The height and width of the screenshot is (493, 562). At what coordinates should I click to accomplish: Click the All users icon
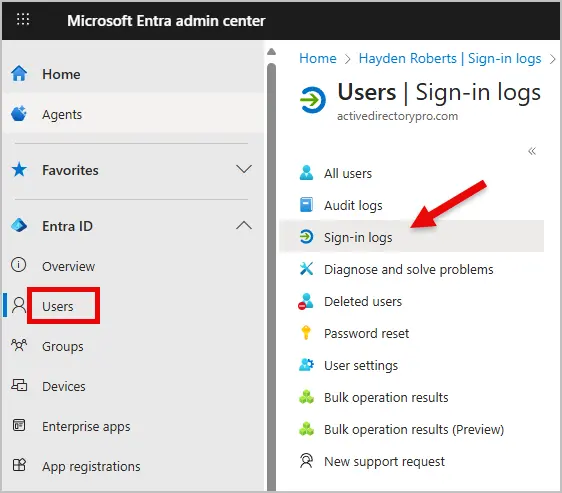pyautogui.click(x=306, y=173)
